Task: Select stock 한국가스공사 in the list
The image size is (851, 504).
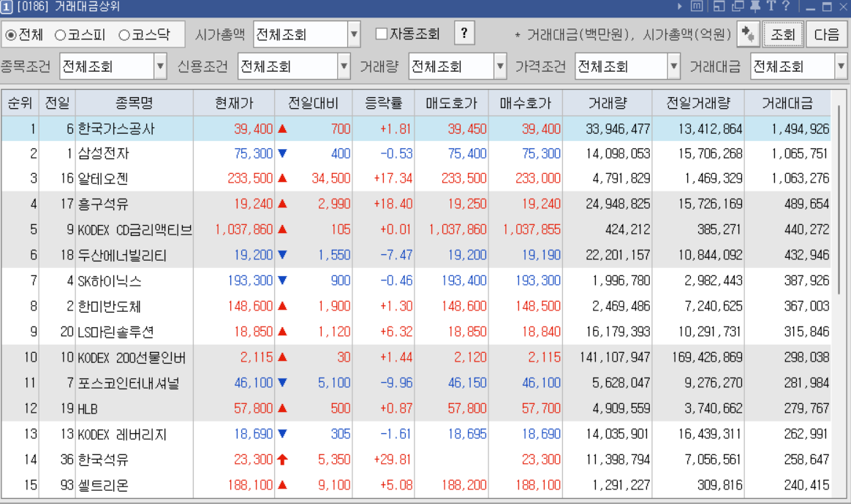Action: point(116,129)
